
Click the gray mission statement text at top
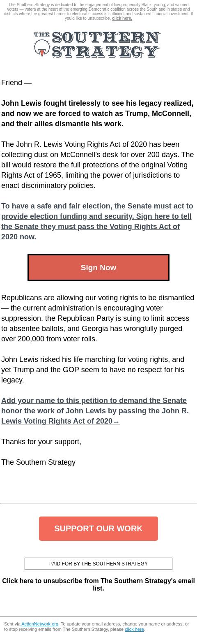[x=98, y=12]
